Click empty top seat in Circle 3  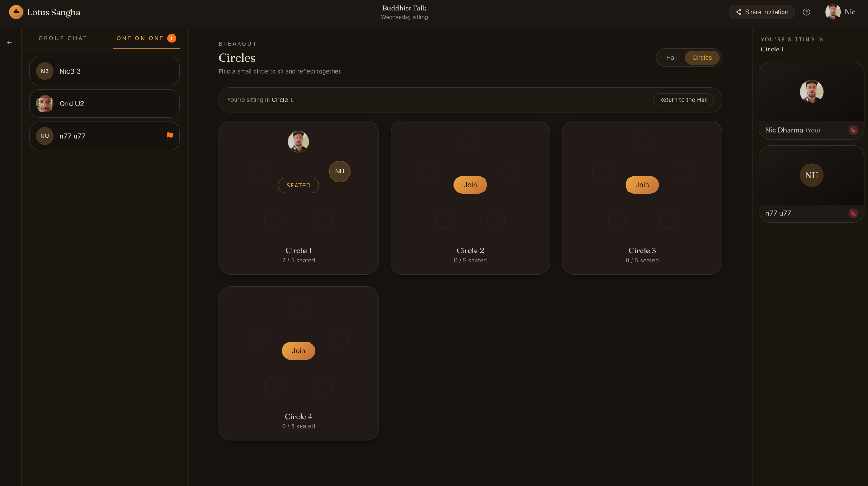[642, 142]
